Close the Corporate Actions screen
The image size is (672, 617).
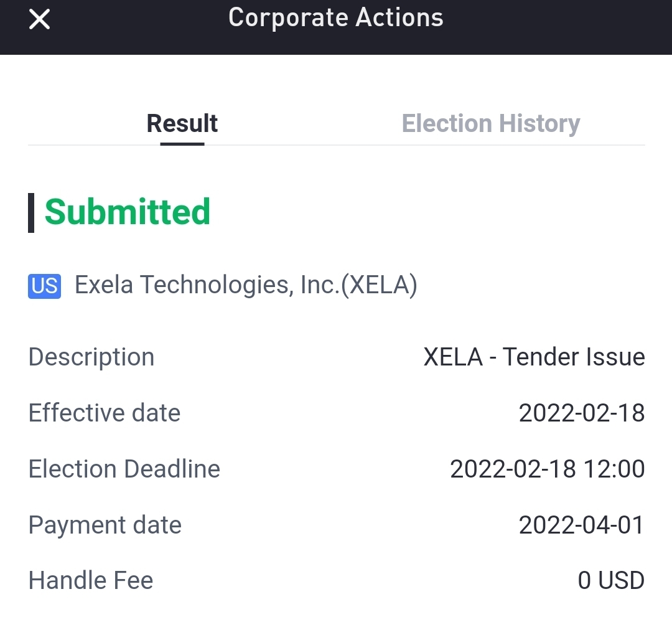click(x=40, y=20)
